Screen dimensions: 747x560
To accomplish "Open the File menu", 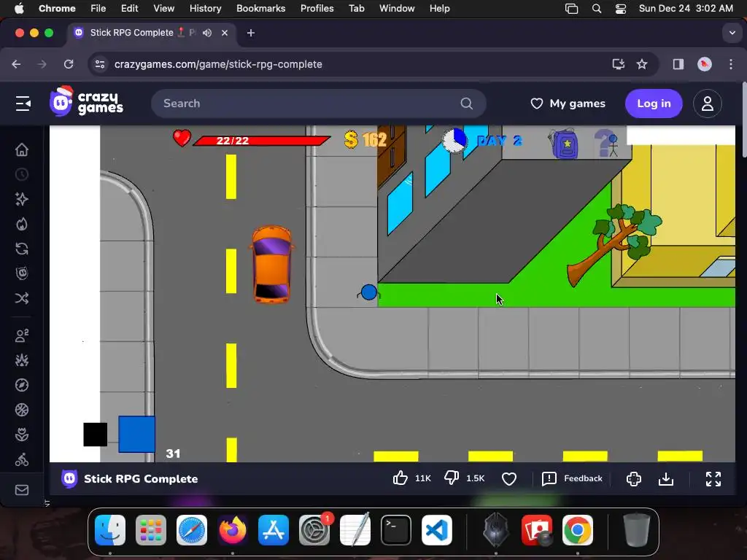I will (98, 9).
